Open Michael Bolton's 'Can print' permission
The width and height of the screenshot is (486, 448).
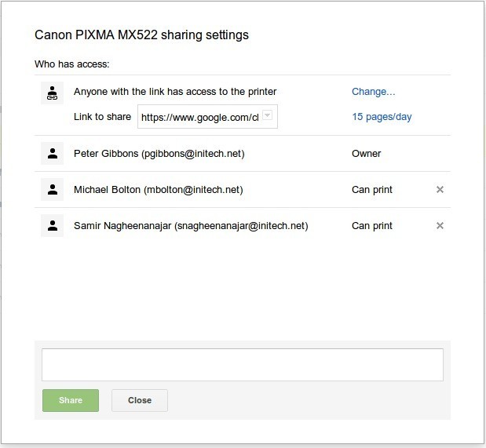tap(372, 190)
